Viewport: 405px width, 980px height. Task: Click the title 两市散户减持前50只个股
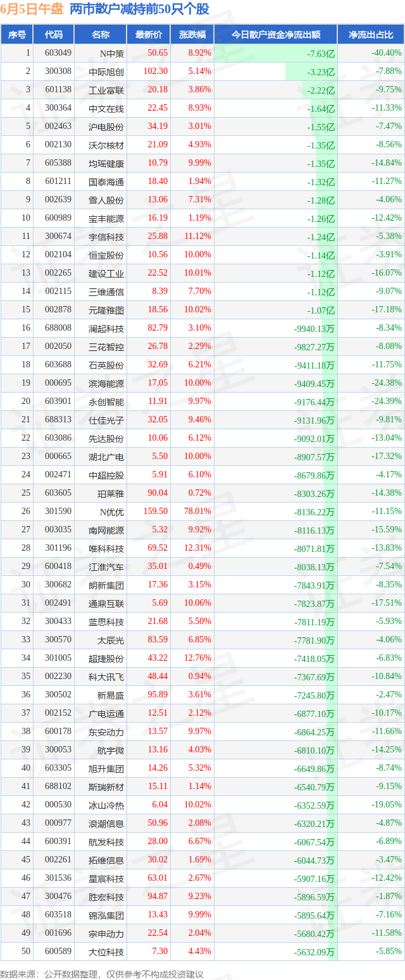pyautogui.click(x=139, y=9)
